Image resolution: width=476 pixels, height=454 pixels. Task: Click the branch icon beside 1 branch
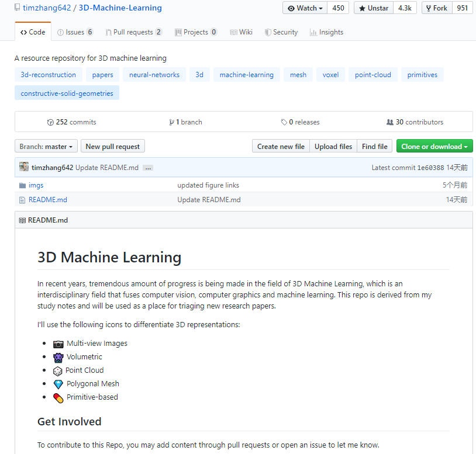171,122
